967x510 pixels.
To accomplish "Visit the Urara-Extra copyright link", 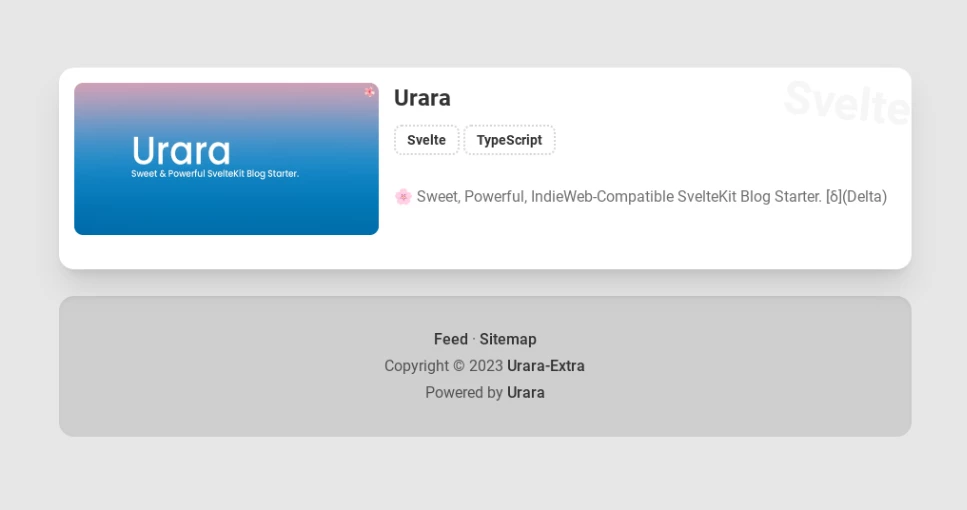I will 546,366.
